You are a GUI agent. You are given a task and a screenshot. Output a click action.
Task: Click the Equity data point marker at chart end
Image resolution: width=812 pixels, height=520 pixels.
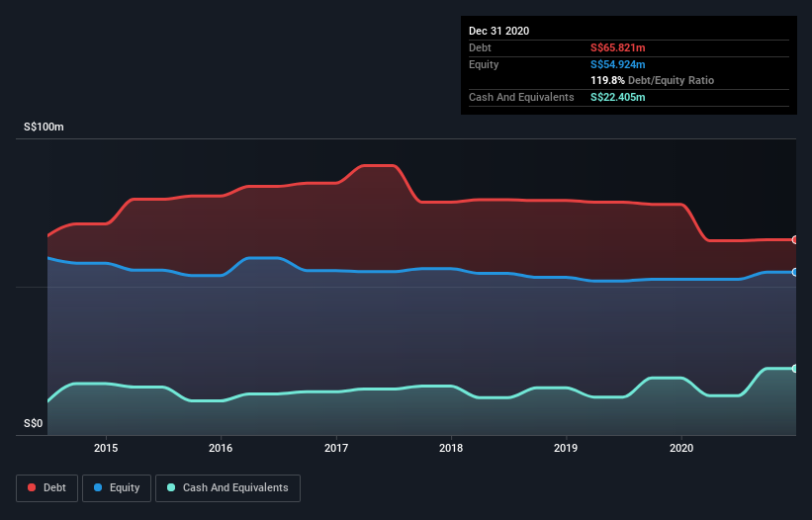[794, 272]
